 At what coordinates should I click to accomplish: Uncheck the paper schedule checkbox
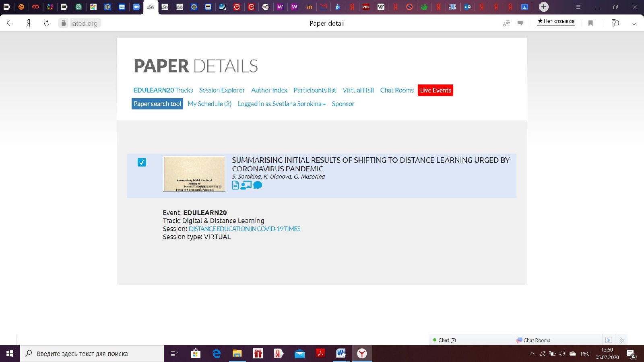click(142, 162)
